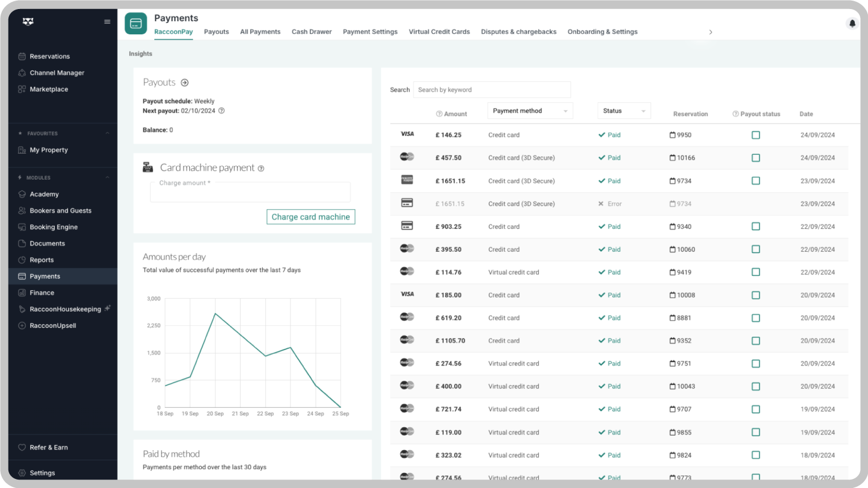Screen dimensions: 868x488
Task: Click the Settings gear icon in sidebar
Action: [x=22, y=473]
